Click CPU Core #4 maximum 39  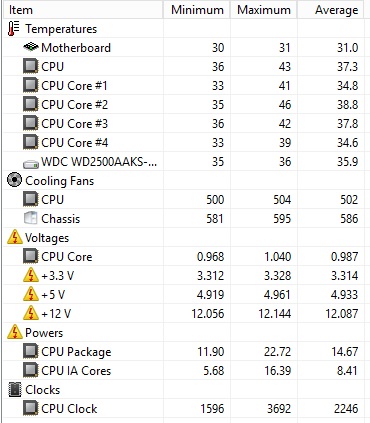285,143
